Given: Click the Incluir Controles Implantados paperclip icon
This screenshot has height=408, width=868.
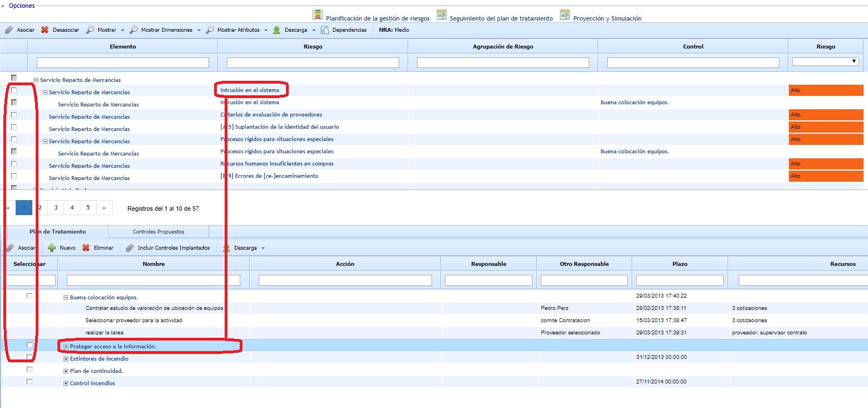Looking at the screenshot, I should coord(130,248).
